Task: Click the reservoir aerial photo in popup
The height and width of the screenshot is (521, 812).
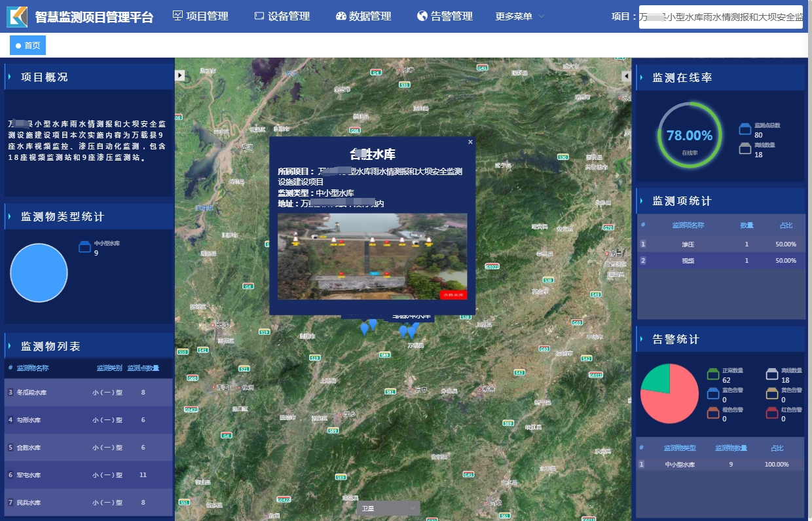Action: pos(372,256)
